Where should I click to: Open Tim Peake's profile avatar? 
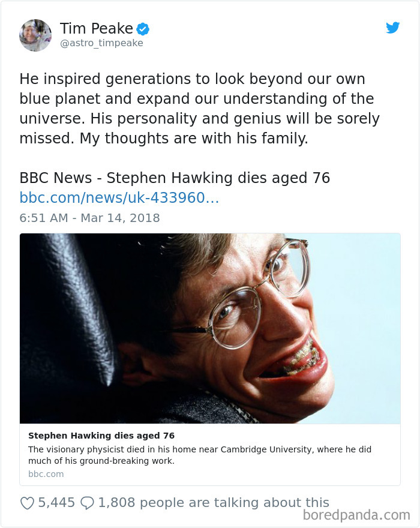pyautogui.click(x=35, y=35)
